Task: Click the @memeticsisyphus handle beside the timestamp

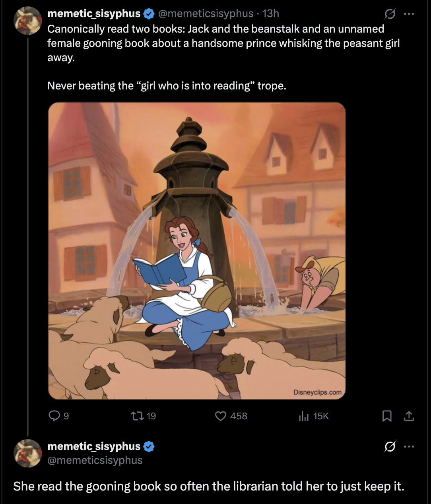Action: coord(206,14)
